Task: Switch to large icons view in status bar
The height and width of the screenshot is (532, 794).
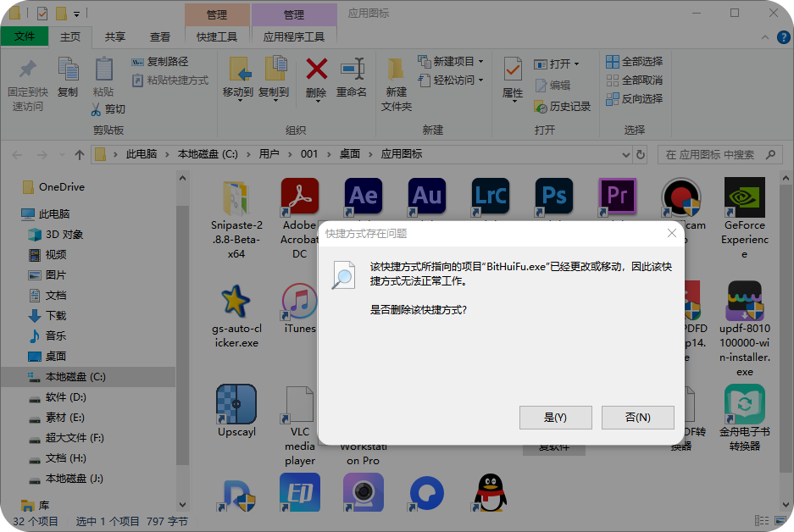Action: 780,520
